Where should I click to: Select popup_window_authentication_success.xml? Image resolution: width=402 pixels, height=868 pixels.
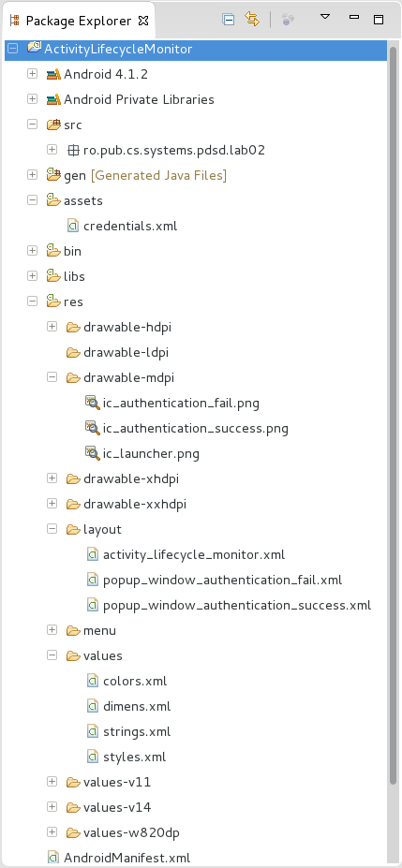point(237,606)
